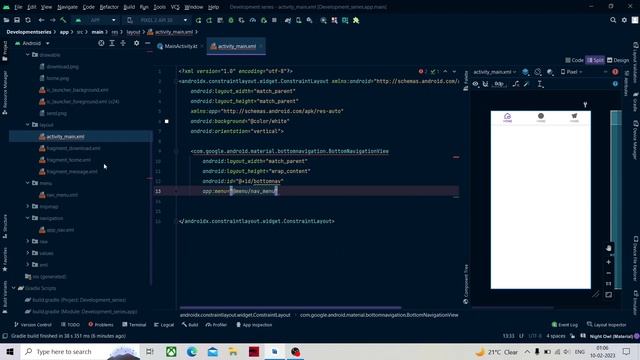Image resolution: width=640 pixels, height=360 pixels.
Task: Open the app run configuration dropdown
Action: coord(95,20)
